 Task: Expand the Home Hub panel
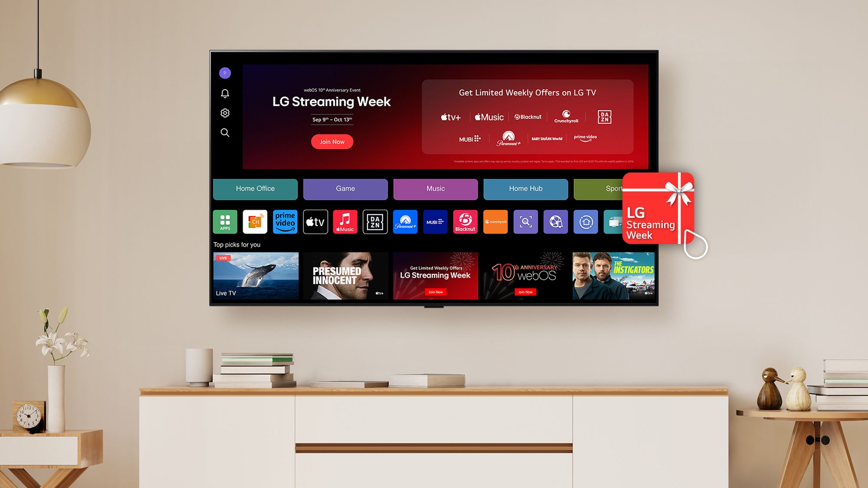click(x=525, y=188)
